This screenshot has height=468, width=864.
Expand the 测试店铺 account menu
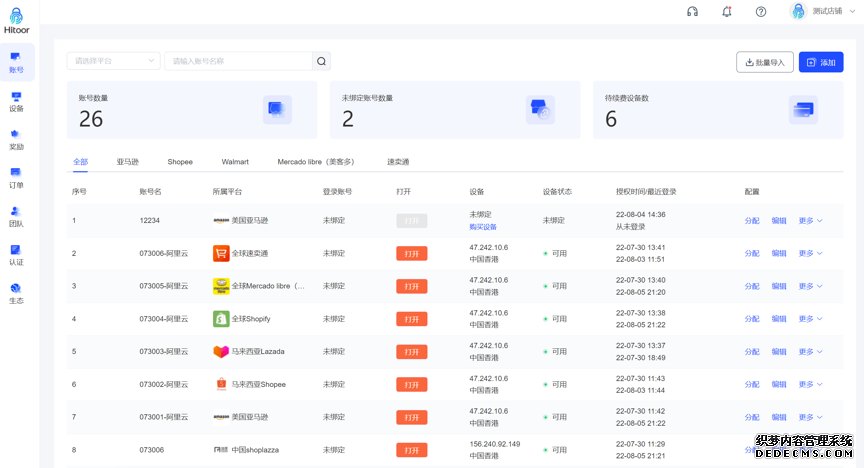pos(833,11)
